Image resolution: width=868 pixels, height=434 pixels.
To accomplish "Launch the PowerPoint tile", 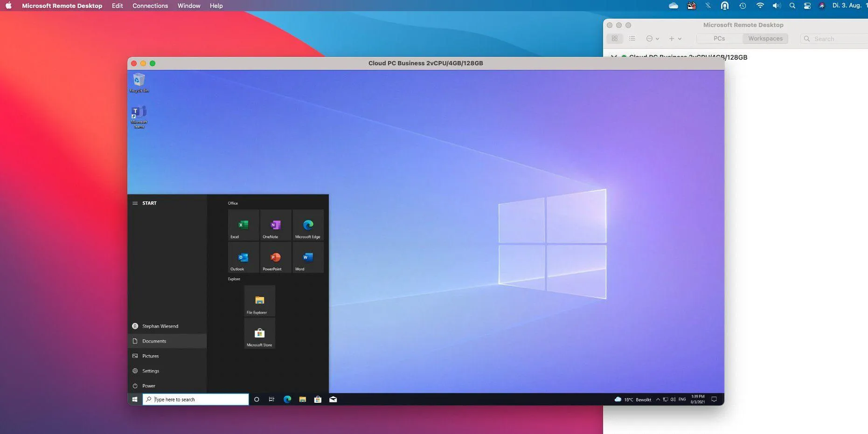I will point(275,258).
